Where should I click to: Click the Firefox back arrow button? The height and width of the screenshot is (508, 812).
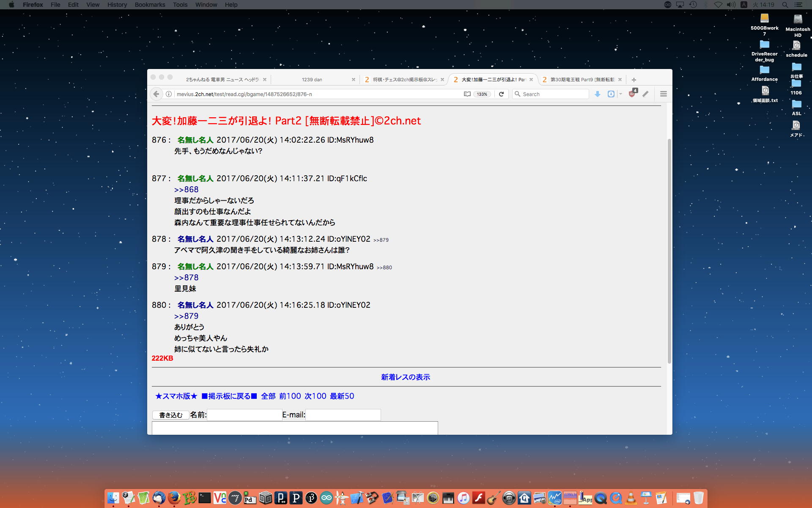156,94
